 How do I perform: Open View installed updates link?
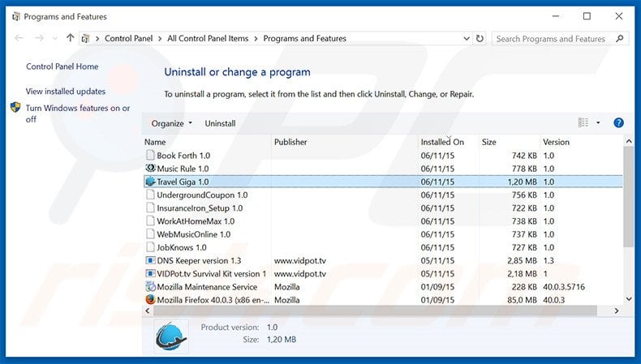pyautogui.click(x=66, y=92)
